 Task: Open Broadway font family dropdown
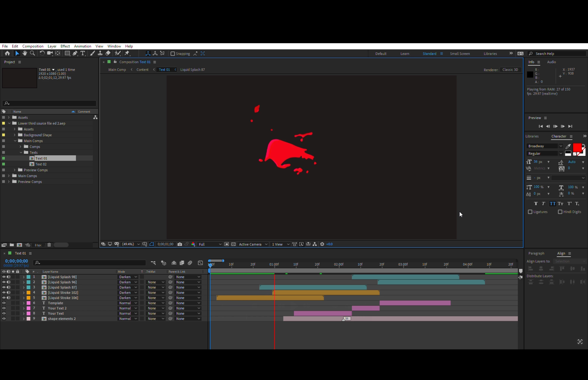pyautogui.click(x=561, y=146)
